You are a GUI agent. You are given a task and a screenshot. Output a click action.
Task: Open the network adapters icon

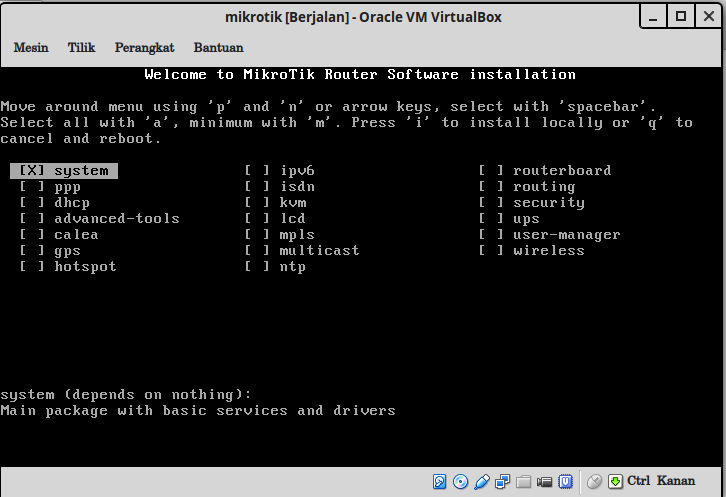coord(502,482)
